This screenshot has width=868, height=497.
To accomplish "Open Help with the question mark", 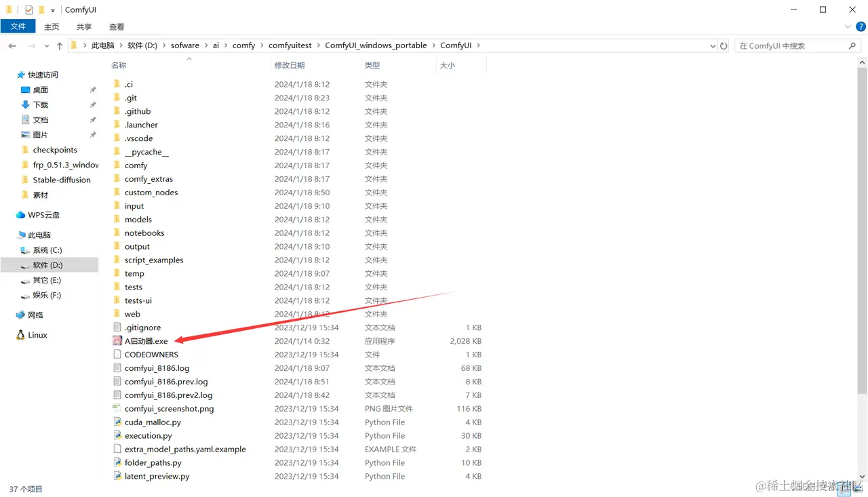I will [x=861, y=26].
